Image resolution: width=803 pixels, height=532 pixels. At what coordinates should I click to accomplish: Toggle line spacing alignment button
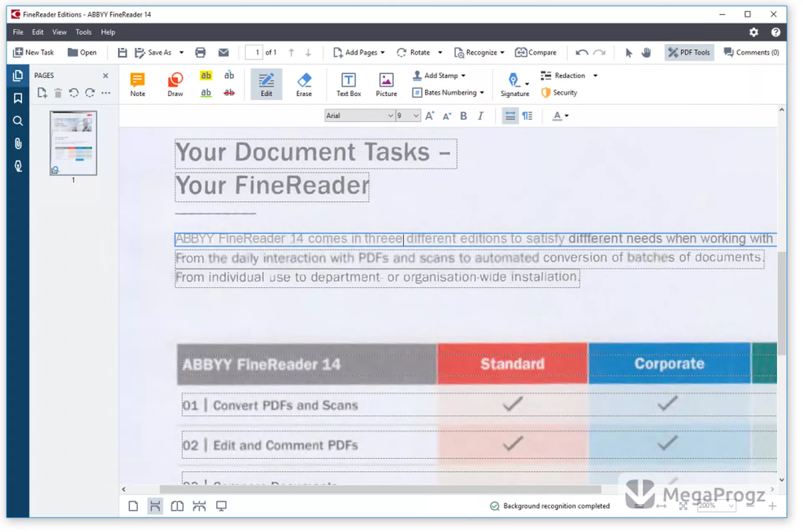point(510,116)
